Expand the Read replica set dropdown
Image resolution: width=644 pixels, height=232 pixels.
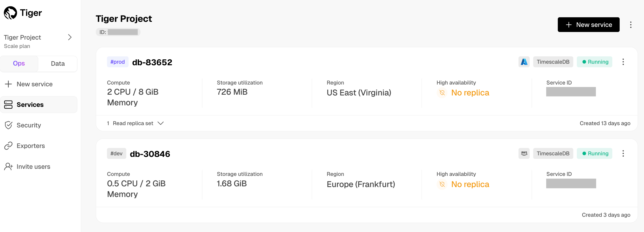point(160,123)
